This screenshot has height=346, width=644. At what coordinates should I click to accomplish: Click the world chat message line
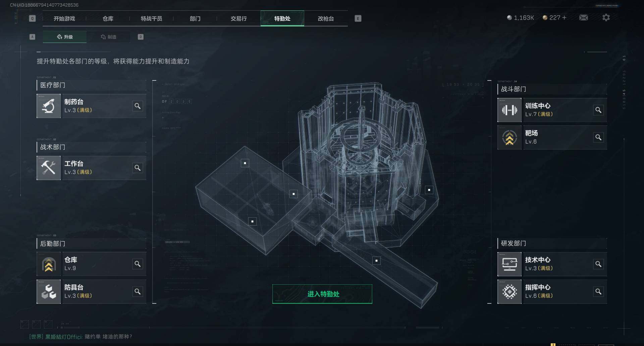point(80,337)
